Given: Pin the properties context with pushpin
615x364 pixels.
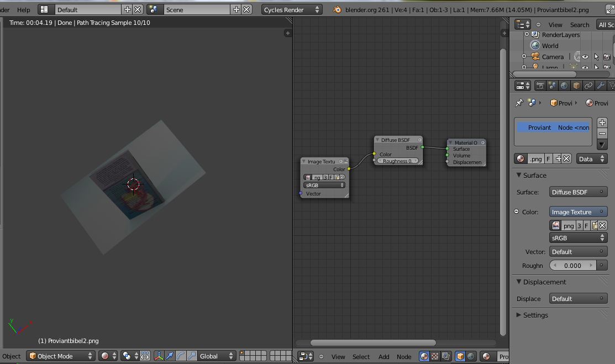Looking at the screenshot, I should [519, 103].
